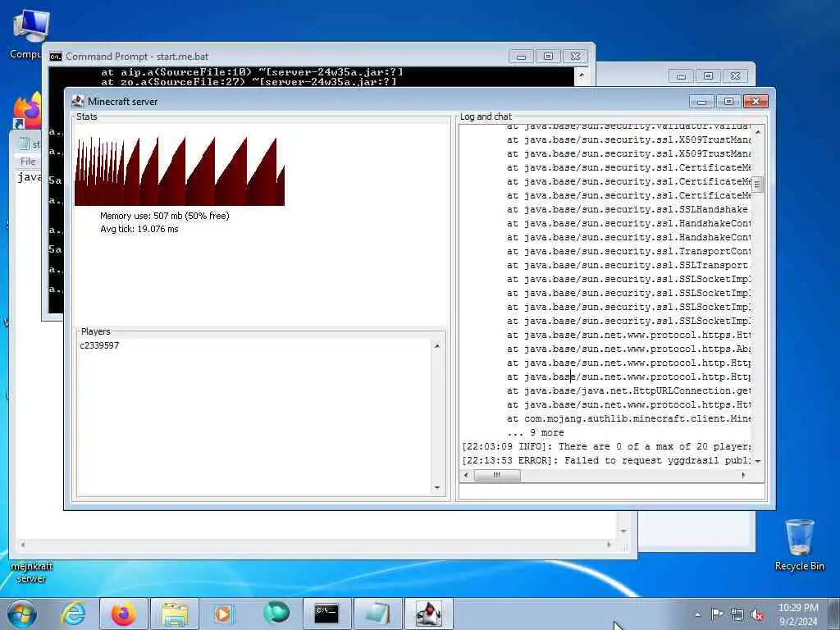
Task: Open muted volume speaker tray icon
Action: (757, 615)
